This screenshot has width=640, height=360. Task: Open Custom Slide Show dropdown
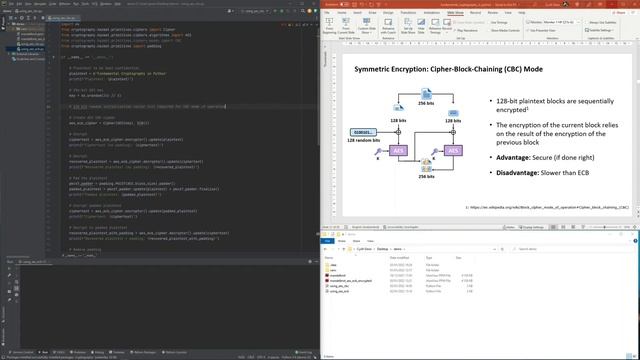click(x=367, y=25)
